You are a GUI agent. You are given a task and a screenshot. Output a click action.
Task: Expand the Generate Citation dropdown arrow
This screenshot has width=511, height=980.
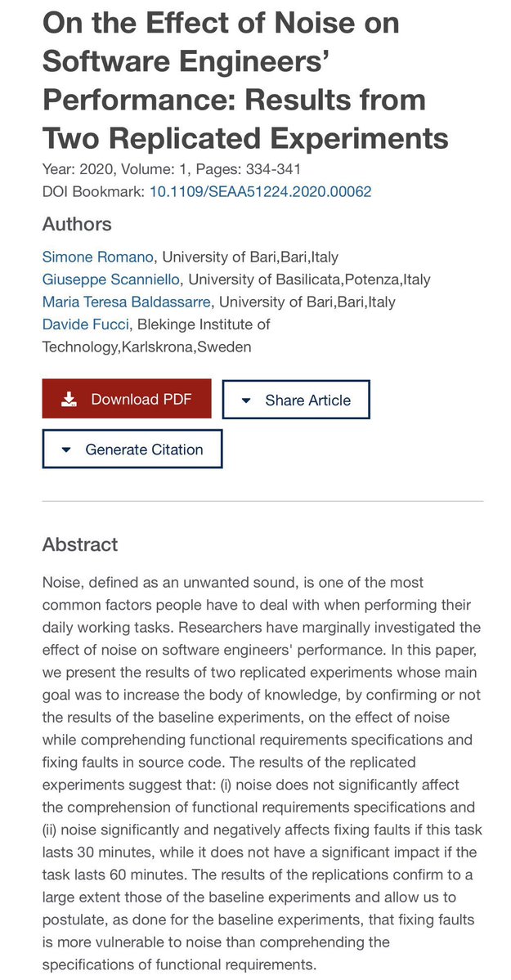[x=67, y=450]
